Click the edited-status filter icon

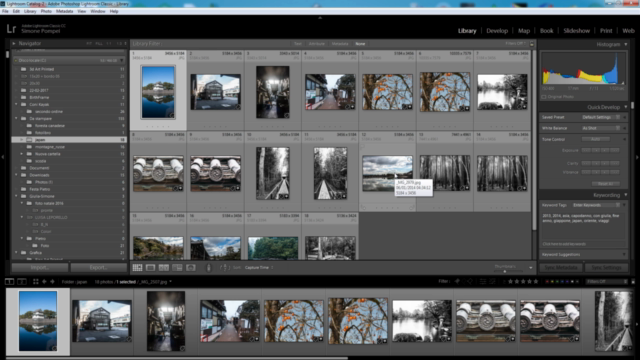pyautogui.click(x=483, y=281)
